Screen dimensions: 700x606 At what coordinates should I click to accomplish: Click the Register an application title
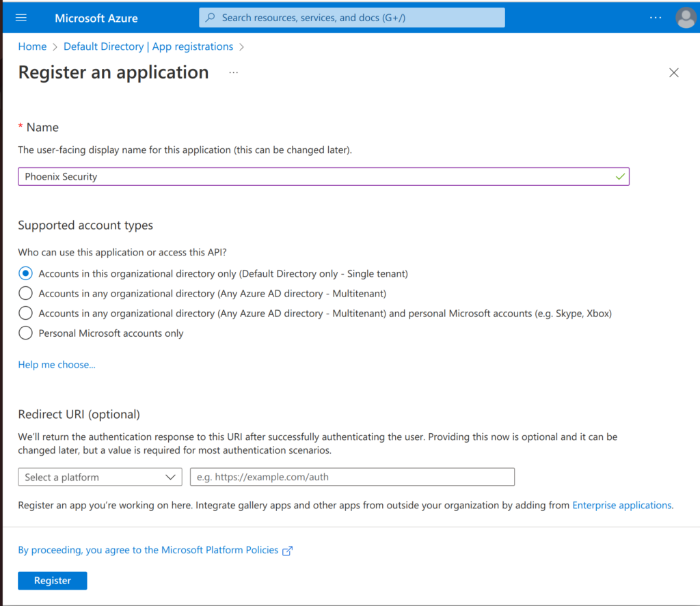[x=113, y=72]
